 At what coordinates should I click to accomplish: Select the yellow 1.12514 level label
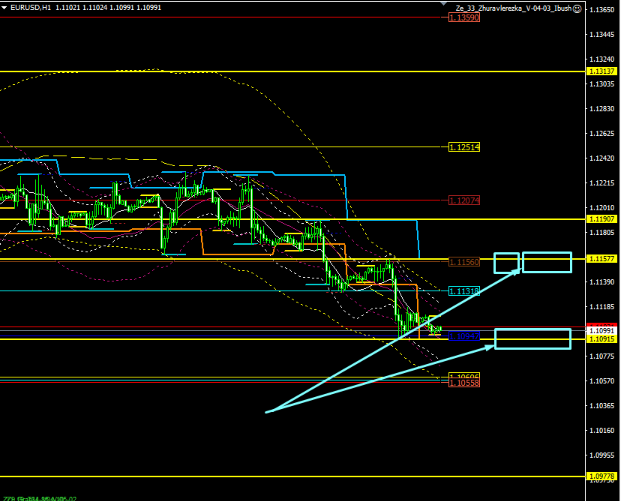click(x=463, y=147)
